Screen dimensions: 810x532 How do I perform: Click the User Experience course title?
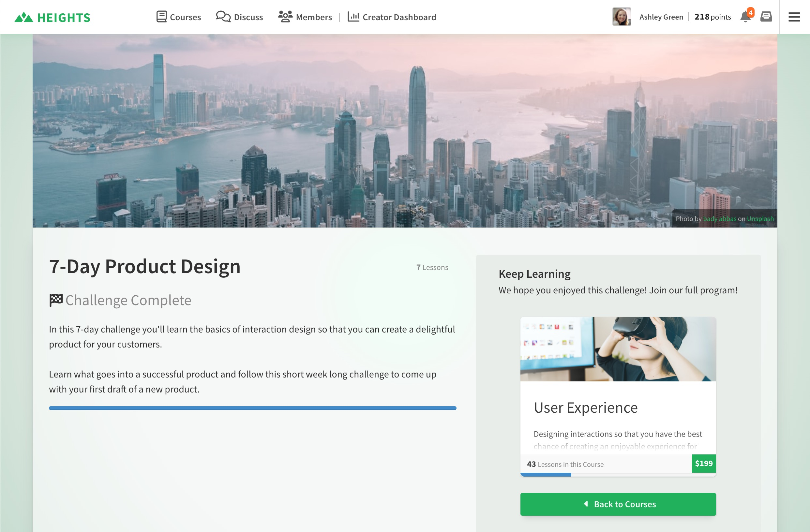[x=585, y=407]
